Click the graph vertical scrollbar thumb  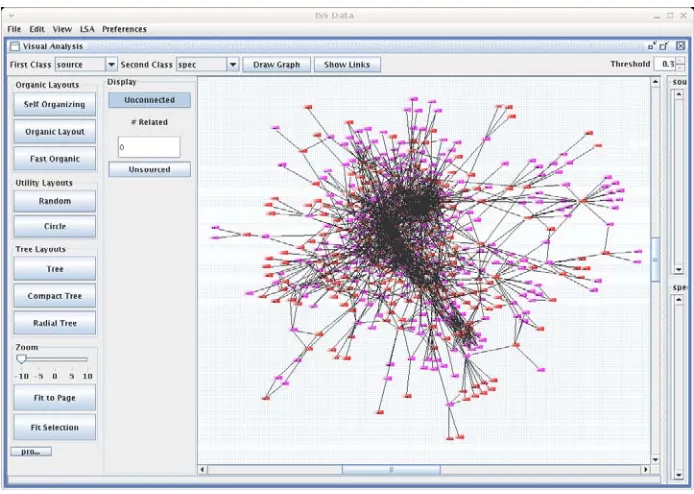655,260
